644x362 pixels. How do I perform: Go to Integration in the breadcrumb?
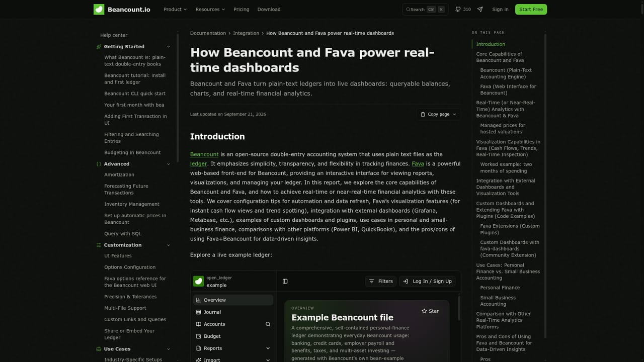tap(246, 33)
